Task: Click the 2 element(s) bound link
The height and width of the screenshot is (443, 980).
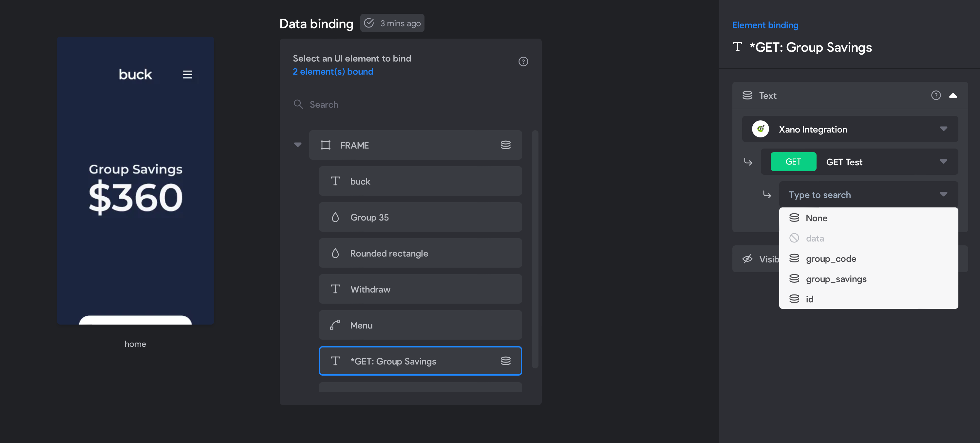Action: tap(333, 71)
